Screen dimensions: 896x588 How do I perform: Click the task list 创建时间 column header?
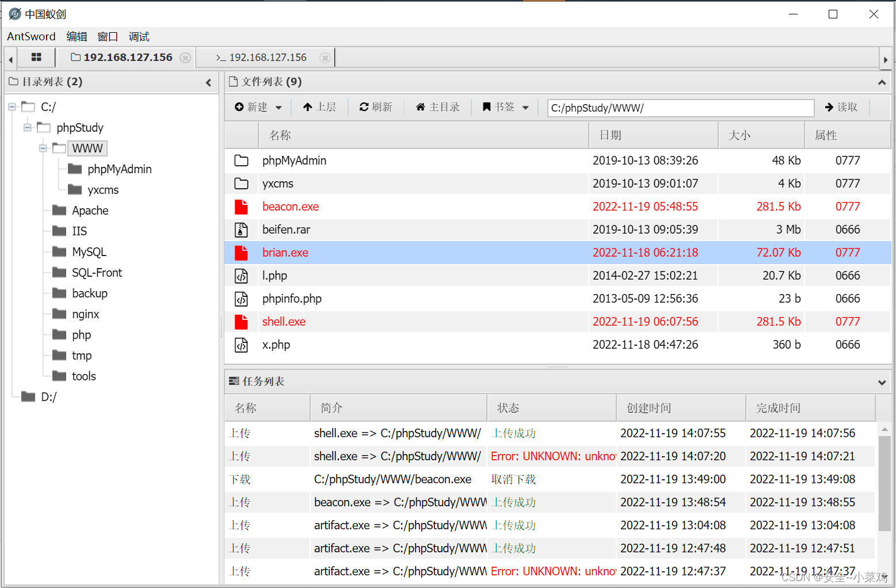[681, 408]
